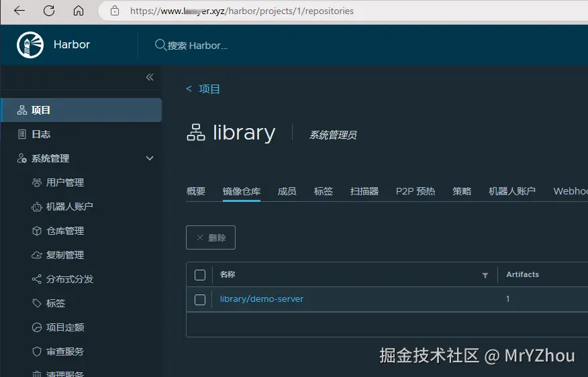Click the interrogation services shield icon

click(37, 352)
